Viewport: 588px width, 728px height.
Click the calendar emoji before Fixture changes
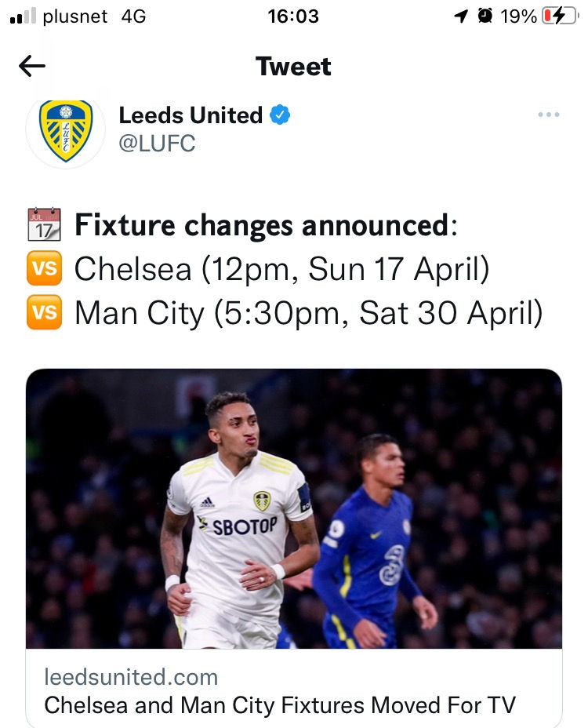[44, 224]
